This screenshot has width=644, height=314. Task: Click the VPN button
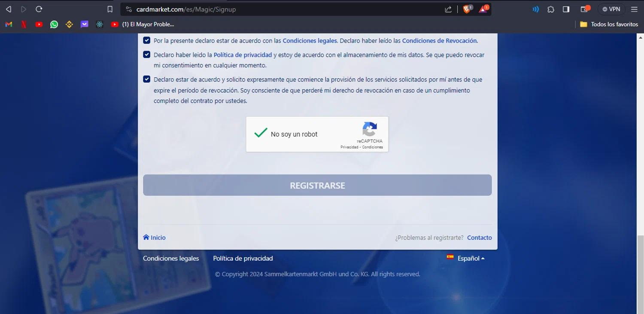611,9
